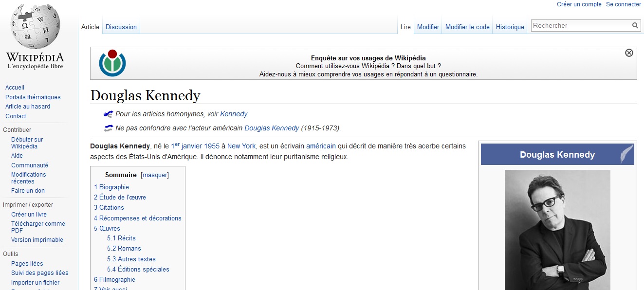View the Historique tab
Screen dimensions: 644x290
(510, 27)
